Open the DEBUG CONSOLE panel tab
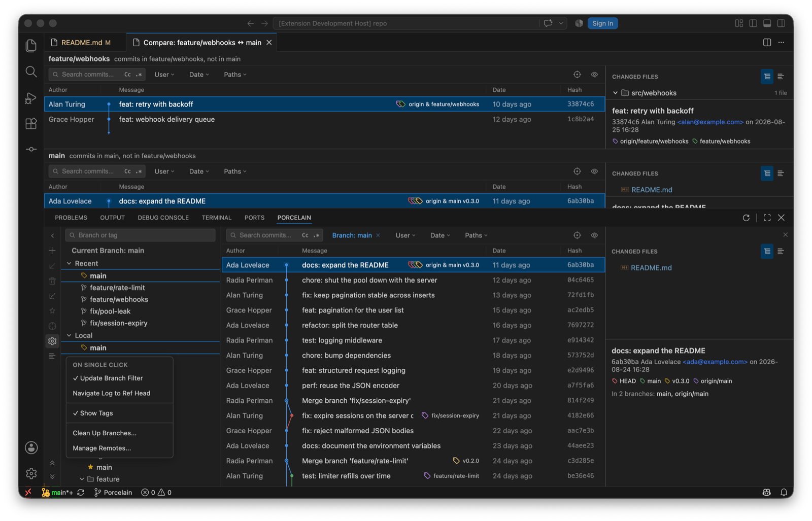The height and width of the screenshot is (521, 812). pyautogui.click(x=163, y=218)
